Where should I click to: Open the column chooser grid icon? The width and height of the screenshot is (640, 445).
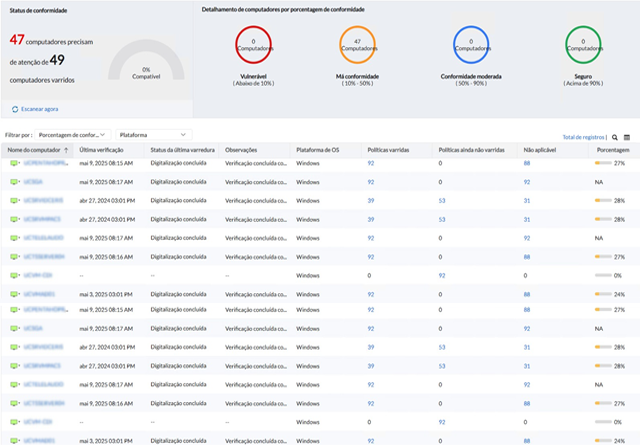(627, 136)
